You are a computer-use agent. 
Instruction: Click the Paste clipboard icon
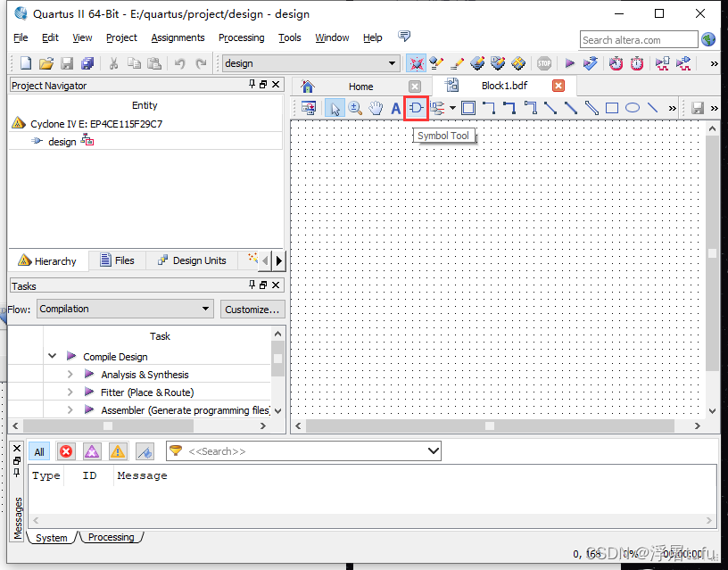[x=154, y=63]
